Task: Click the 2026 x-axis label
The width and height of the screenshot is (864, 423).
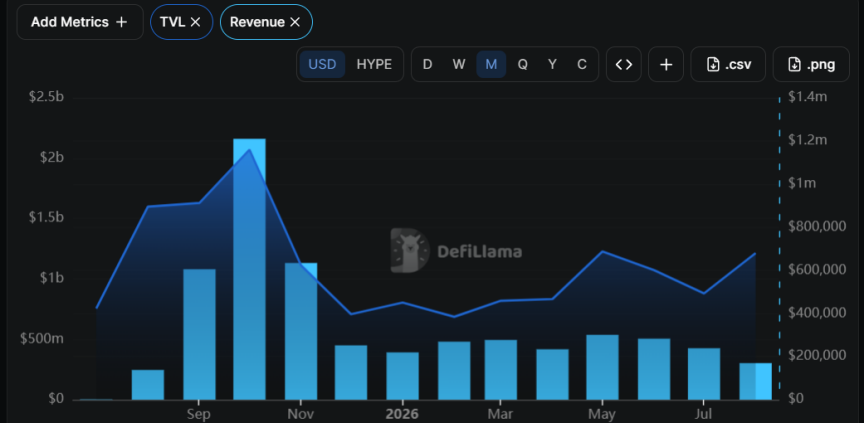Action: [x=402, y=414]
